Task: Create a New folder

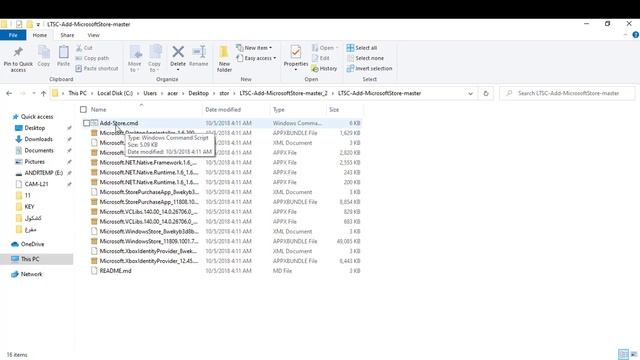Action: (224, 59)
